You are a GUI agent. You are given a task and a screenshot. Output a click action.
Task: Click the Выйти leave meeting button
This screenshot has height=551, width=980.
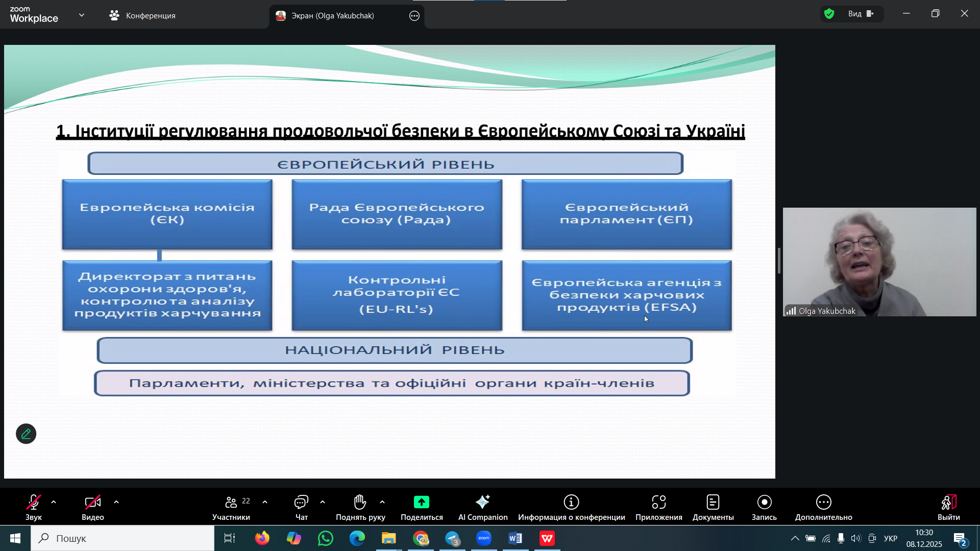pos(948,507)
